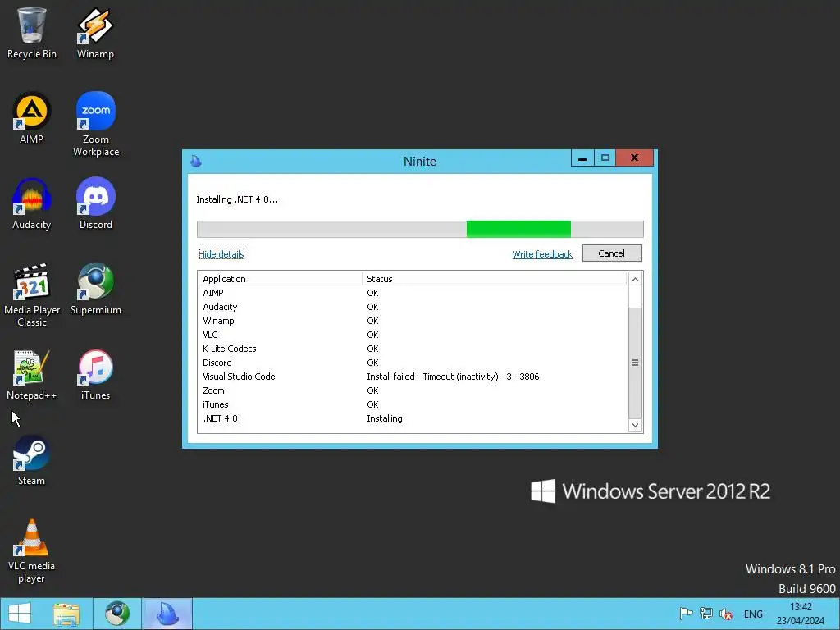Image resolution: width=840 pixels, height=630 pixels.
Task: Open the Recycle Bin desktop icon
Action: click(x=32, y=33)
